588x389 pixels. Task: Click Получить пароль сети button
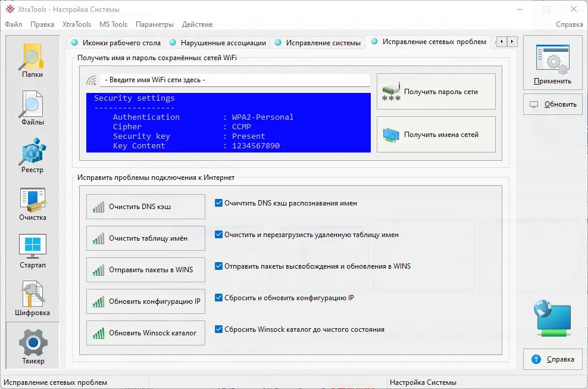click(436, 92)
